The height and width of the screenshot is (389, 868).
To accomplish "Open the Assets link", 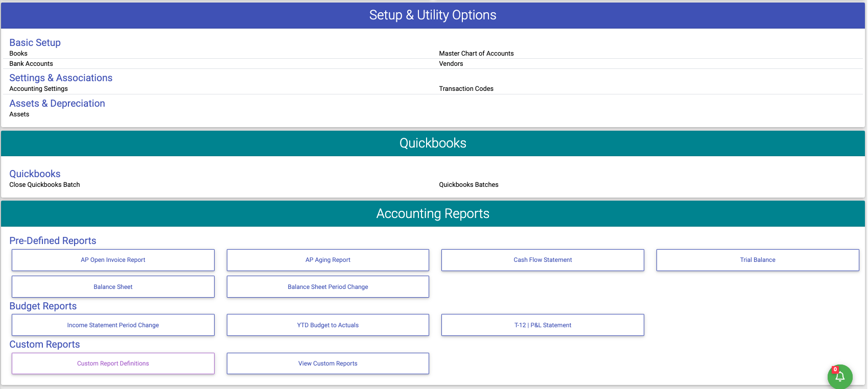I will tap(19, 114).
